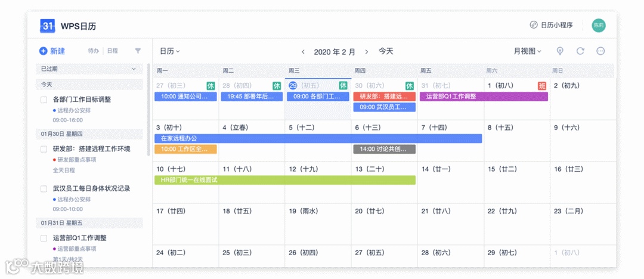Open the filter icon in the sidebar

click(138, 51)
